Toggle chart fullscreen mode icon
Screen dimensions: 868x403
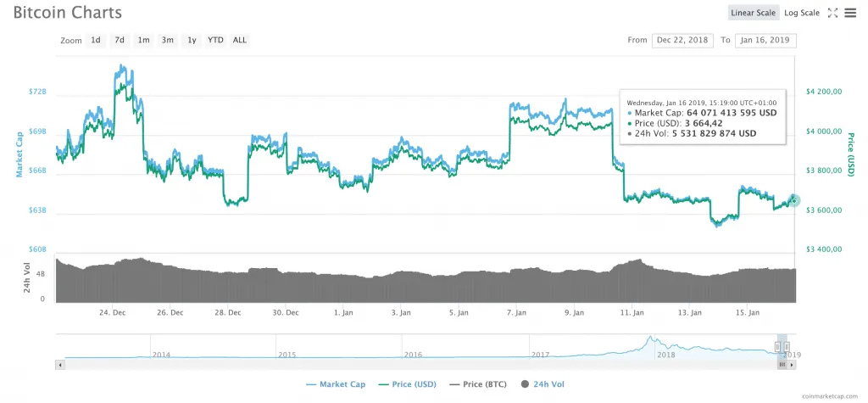click(832, 13)
